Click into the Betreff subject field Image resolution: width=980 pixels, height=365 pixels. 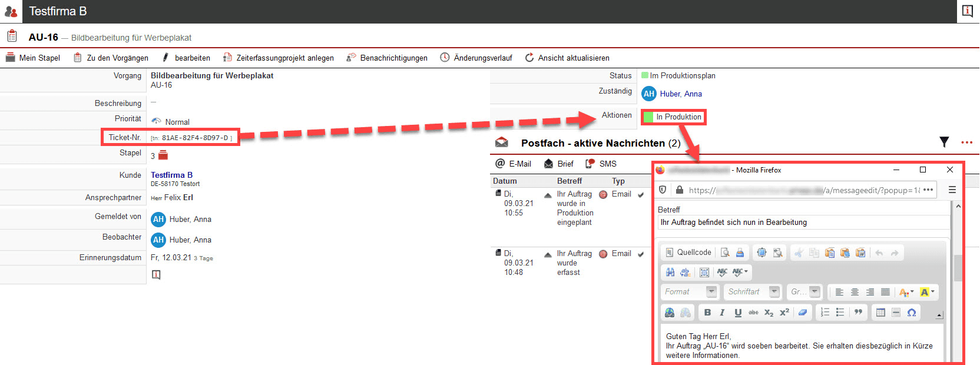coord(803,223)
